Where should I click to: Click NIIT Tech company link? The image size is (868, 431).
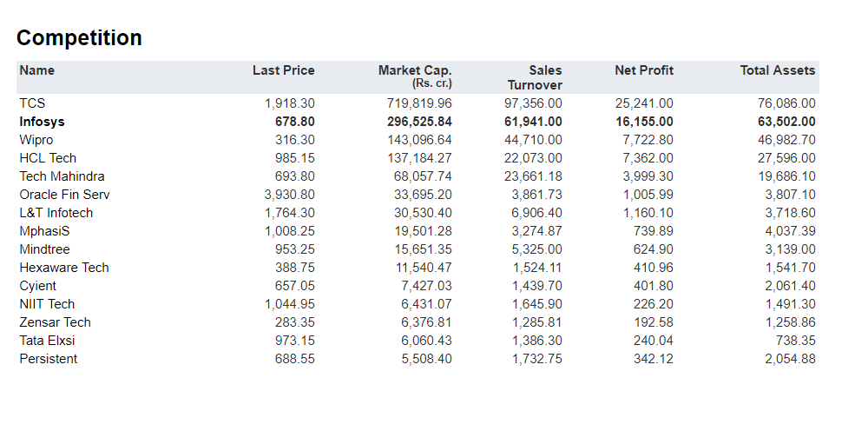coord(47,304)
